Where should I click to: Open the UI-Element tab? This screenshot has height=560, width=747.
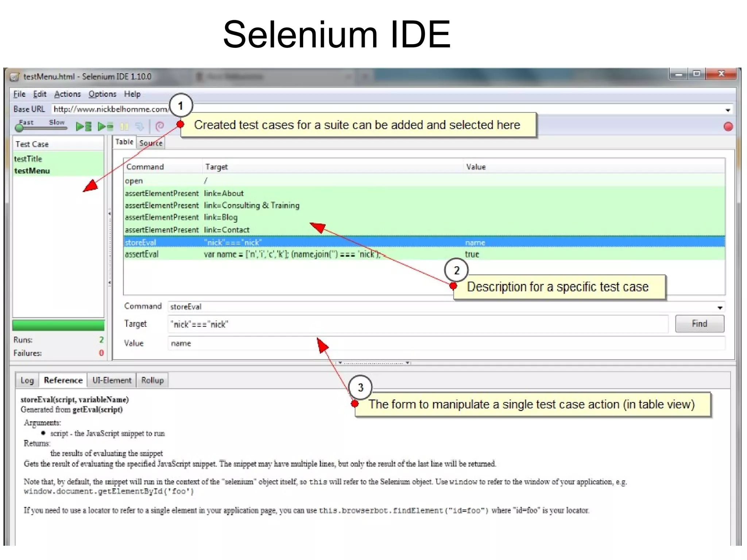click(112, 381)
